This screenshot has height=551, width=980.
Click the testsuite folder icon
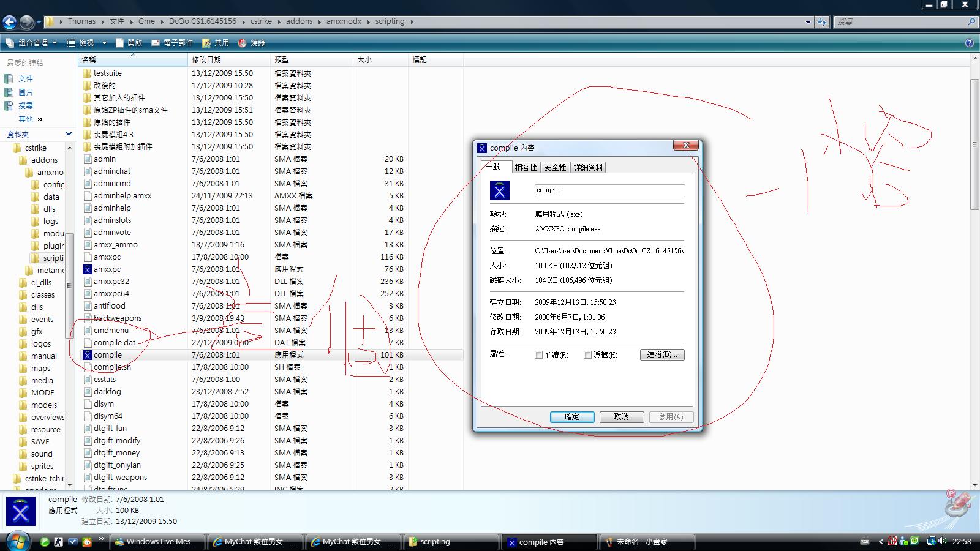(x=88, y=73)
